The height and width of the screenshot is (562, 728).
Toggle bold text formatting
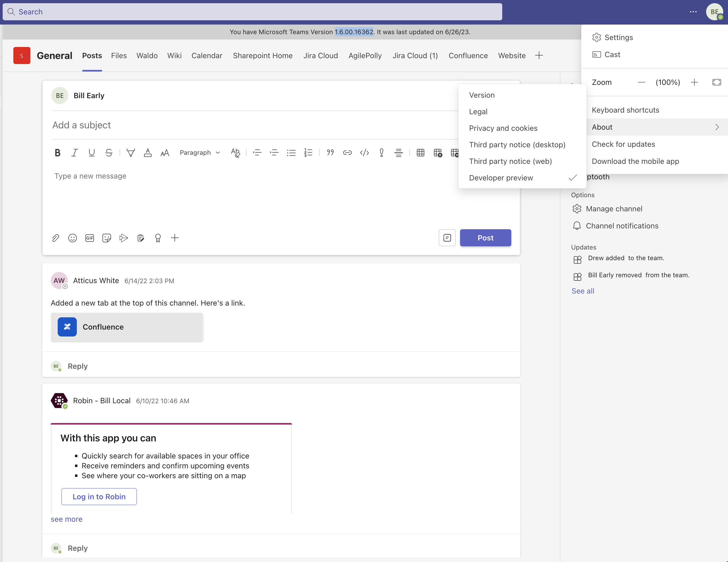click(57, 152)
